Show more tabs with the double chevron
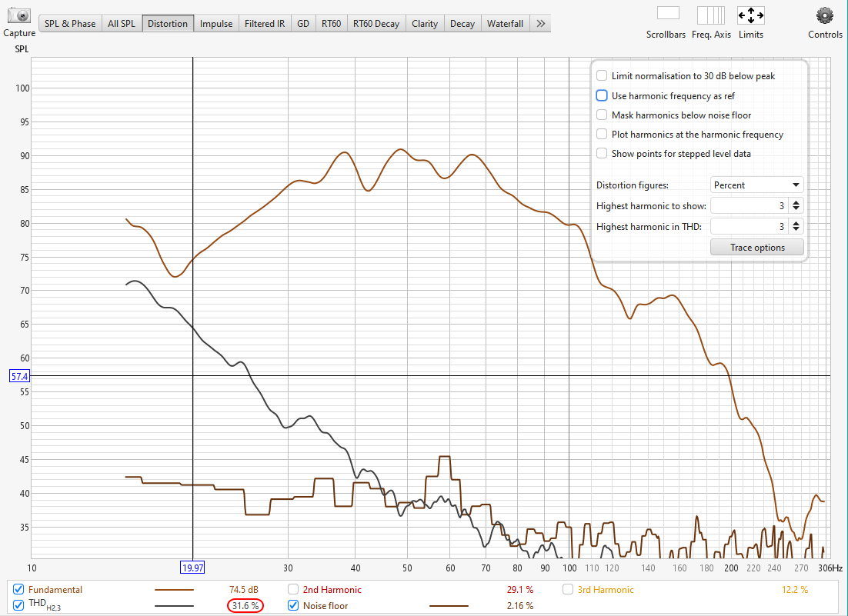 click(x=540, y=23)
